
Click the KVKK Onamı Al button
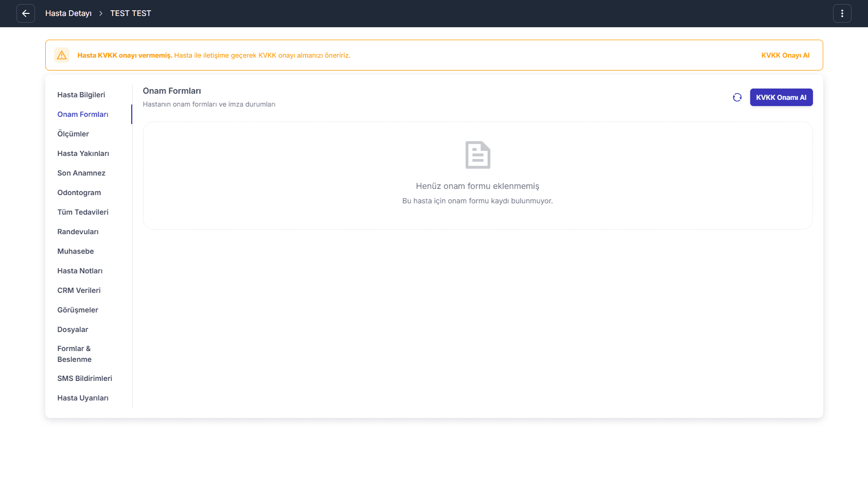pos(781,97)
